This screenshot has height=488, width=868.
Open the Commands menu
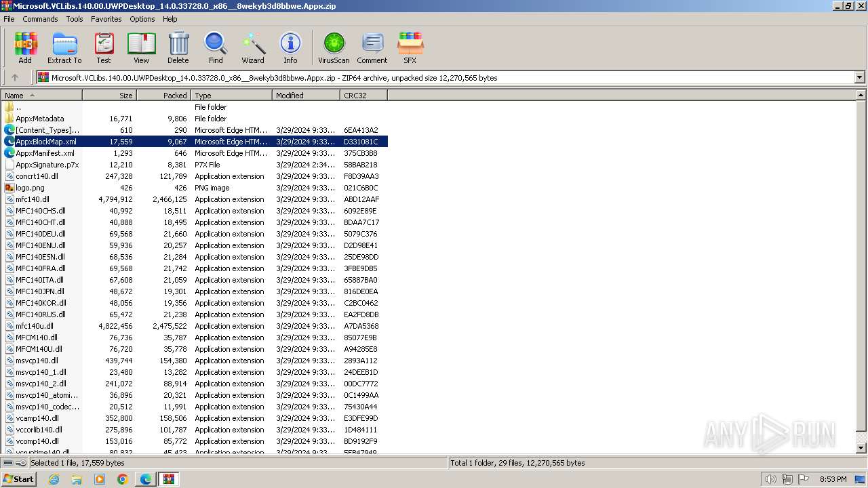(x=40, y=19)
